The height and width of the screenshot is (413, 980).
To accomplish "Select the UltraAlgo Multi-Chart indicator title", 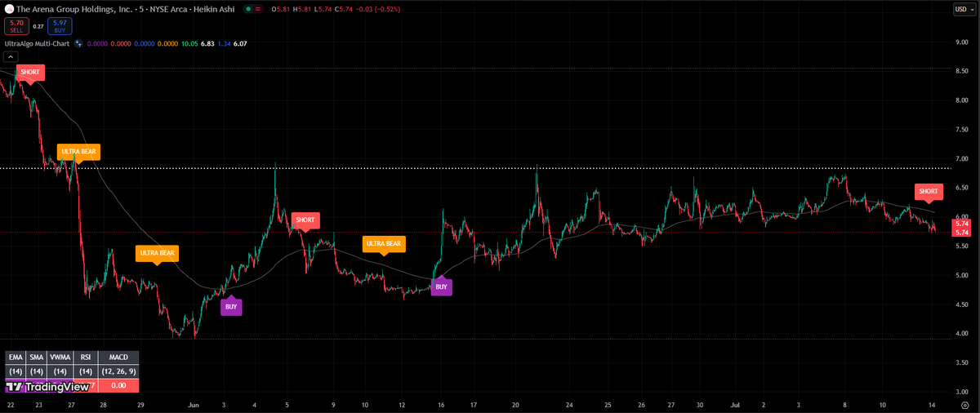I will click(36, 43).
